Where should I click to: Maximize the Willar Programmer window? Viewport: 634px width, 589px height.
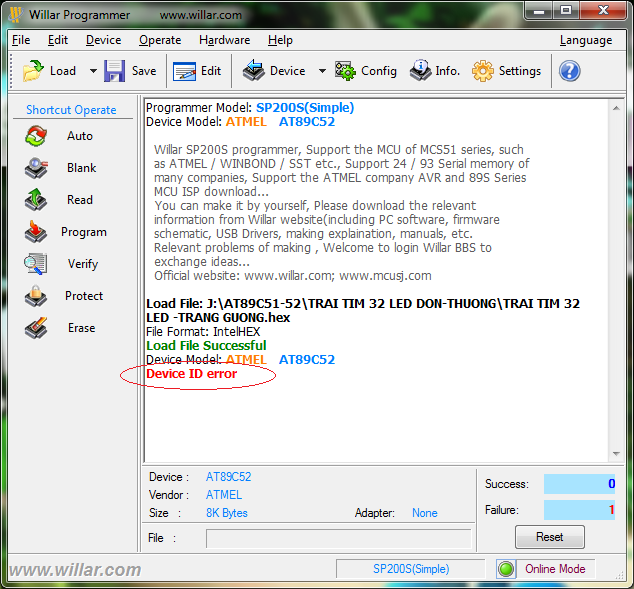566,11
